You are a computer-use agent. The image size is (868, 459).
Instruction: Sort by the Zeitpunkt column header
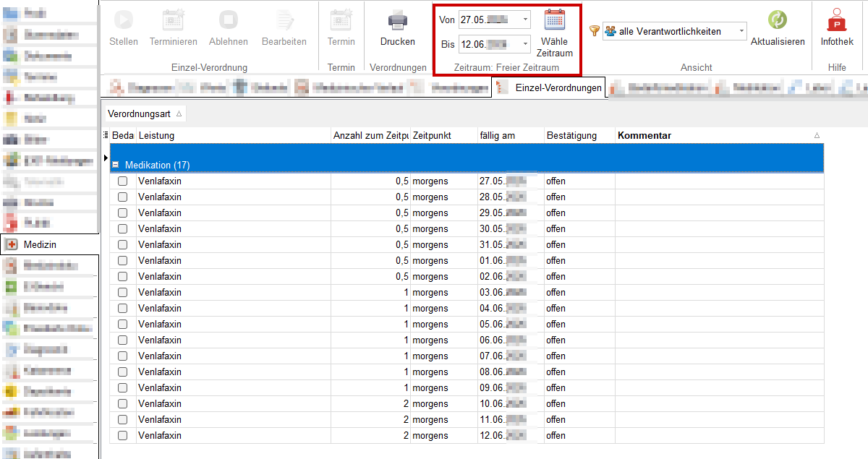(x=443, y=135)
